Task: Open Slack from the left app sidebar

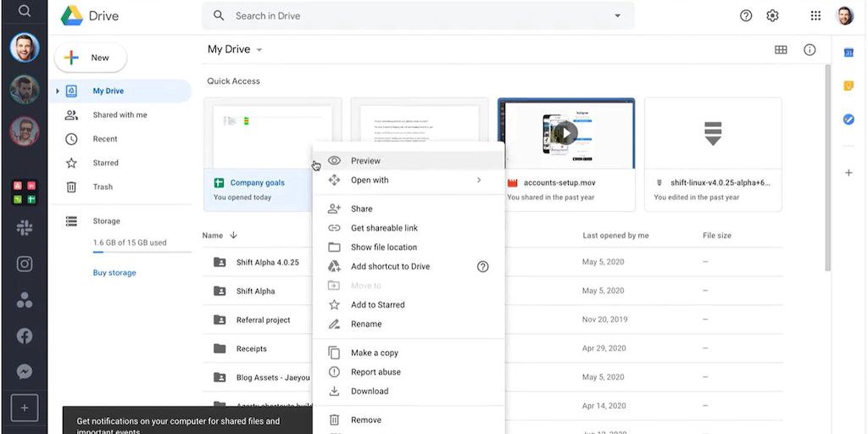Action: (x=24, y=227)
